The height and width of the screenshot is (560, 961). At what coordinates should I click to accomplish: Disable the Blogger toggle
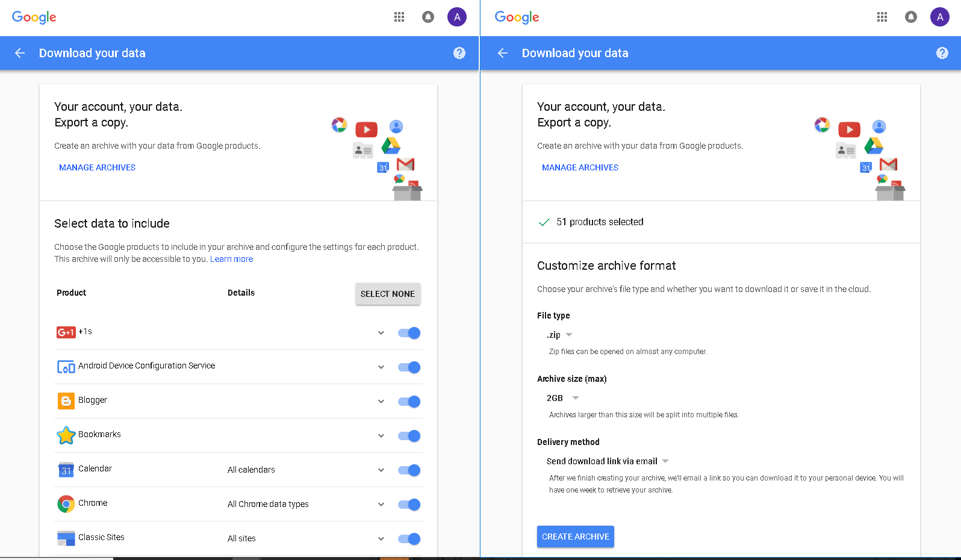click(409, 402)
